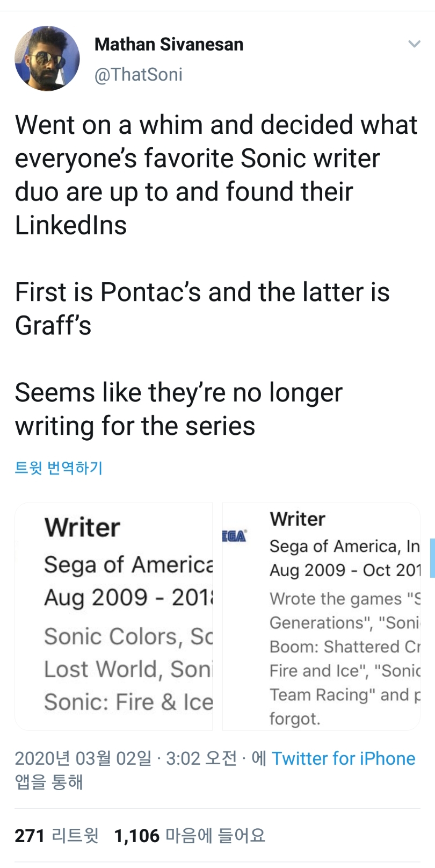Click the 2020년 03월 02일 tweet date
Screen dimensions: 435x868
tap(83, 758)
